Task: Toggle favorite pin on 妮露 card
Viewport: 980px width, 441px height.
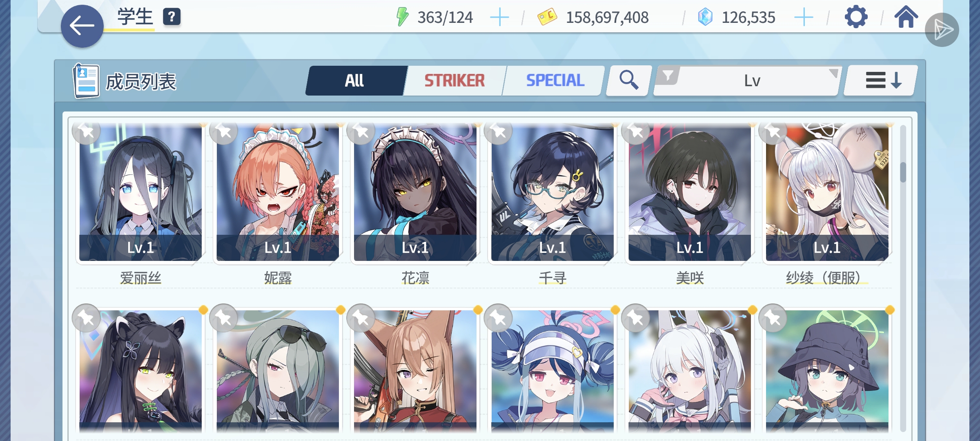Action: coord(223,132)
